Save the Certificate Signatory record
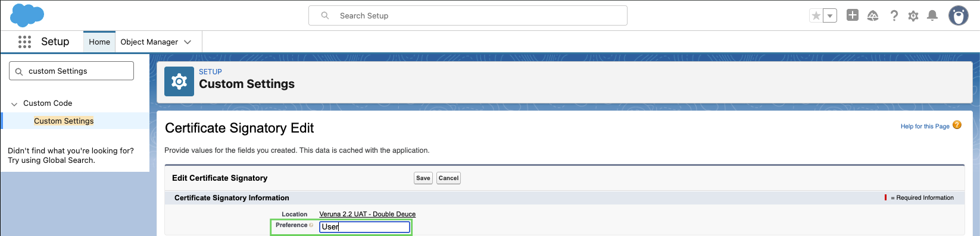980x236 pixels. tap(423, 178)
